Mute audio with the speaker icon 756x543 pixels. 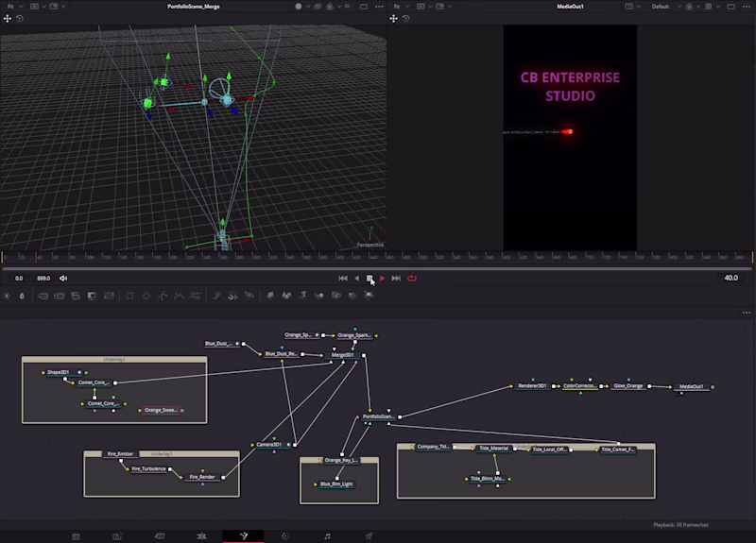(63, 278)
